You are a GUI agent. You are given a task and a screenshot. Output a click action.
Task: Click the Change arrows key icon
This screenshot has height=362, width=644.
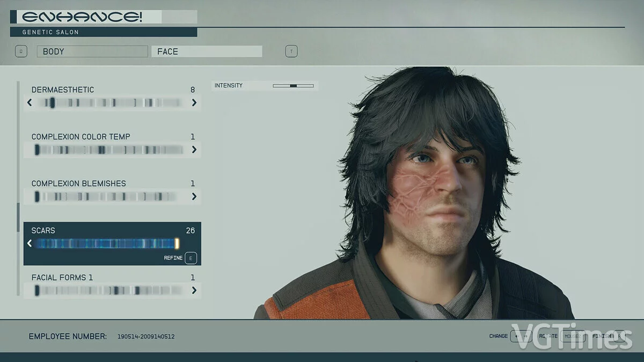tap(521, 336)
